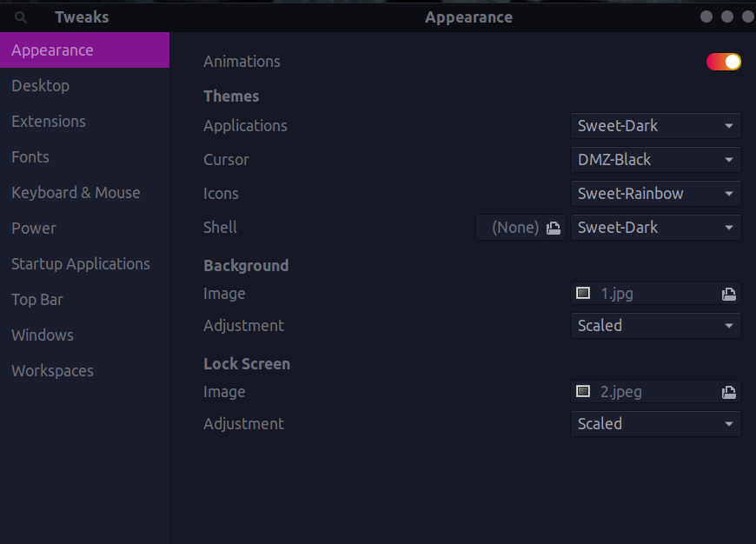Change the Icons theme from Sweet-Rainbow
This screenshot has width=756, height=544.
(x=655, y=193)
